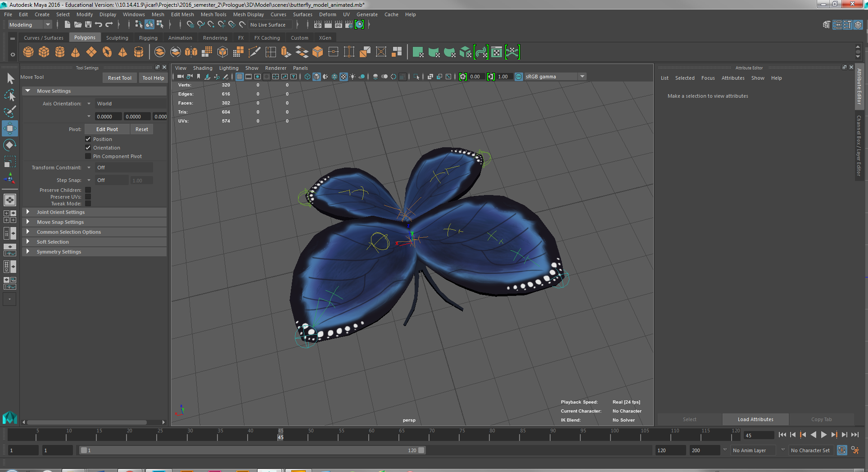Collapse the Move Settings section
Viewport: 868px width, 472px height.
coord(28,91)
